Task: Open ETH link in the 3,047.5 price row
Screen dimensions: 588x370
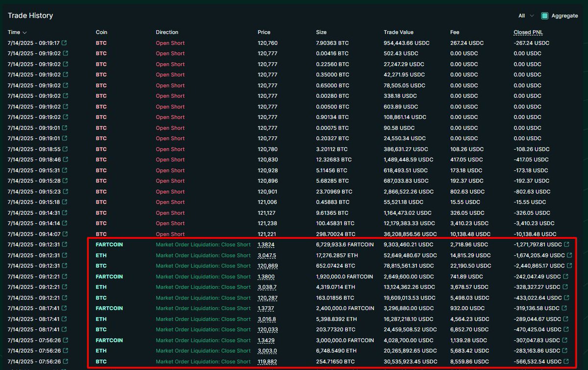Action: (101, 255)
